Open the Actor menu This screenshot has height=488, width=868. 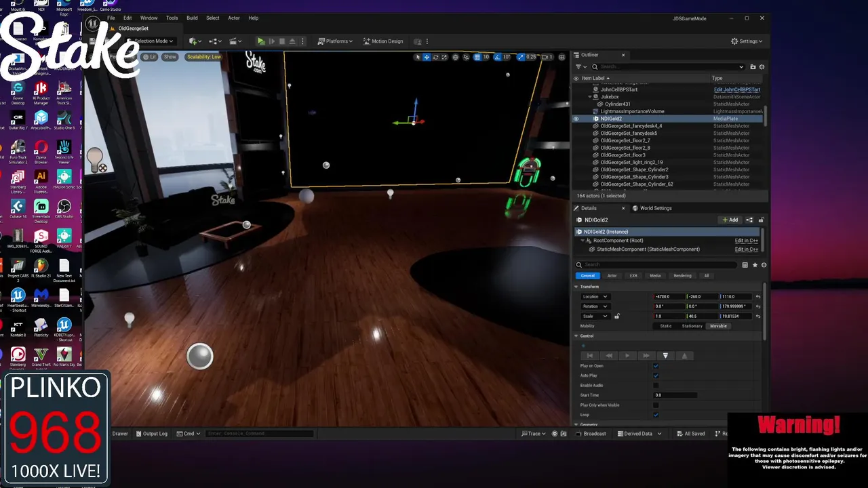tap(234, 18)
